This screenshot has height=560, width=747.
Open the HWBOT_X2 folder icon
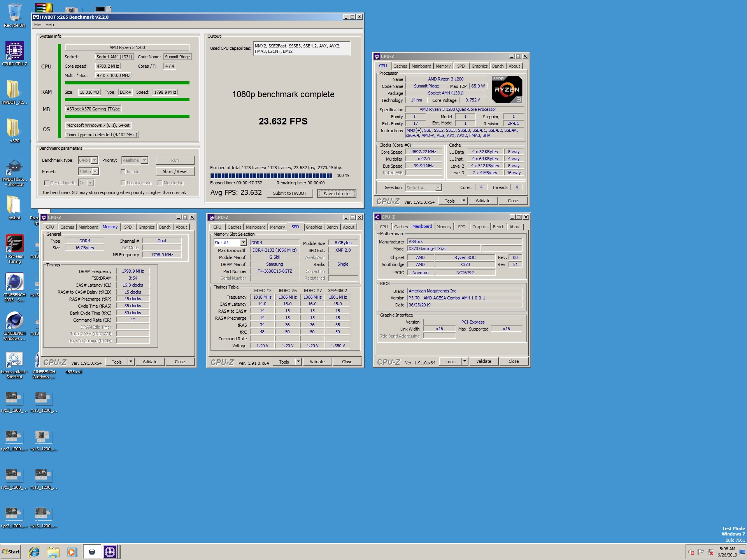tap(14, 92)
